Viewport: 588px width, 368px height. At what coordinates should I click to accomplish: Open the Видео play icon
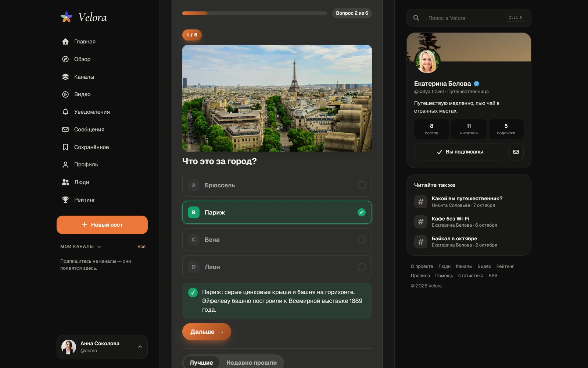click(x=65, y=94)
